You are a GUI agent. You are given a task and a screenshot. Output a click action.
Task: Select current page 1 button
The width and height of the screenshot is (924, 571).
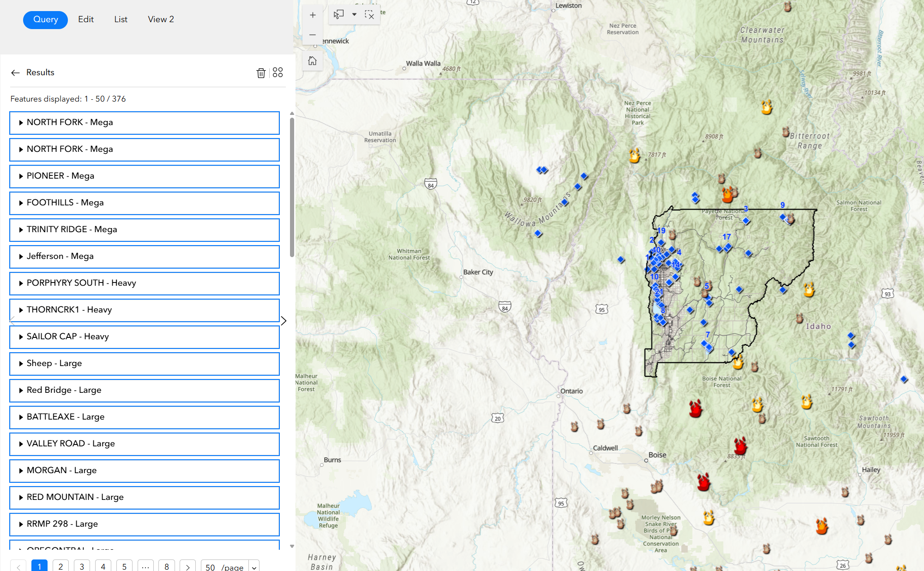[x=39, y=567]
